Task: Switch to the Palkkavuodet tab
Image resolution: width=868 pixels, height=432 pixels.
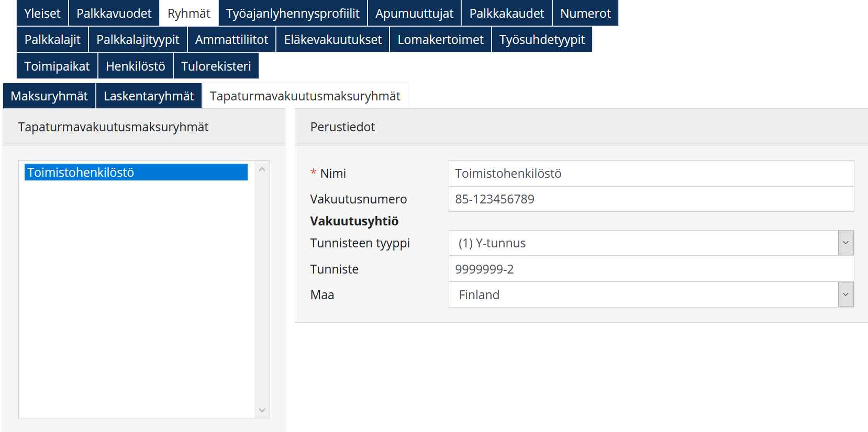Action: point(114,13)
